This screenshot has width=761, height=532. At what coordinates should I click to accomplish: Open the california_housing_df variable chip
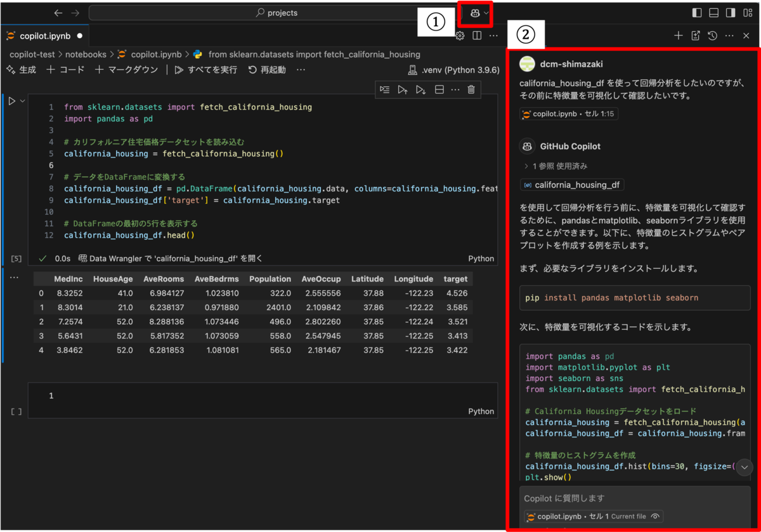coord(572,185)
